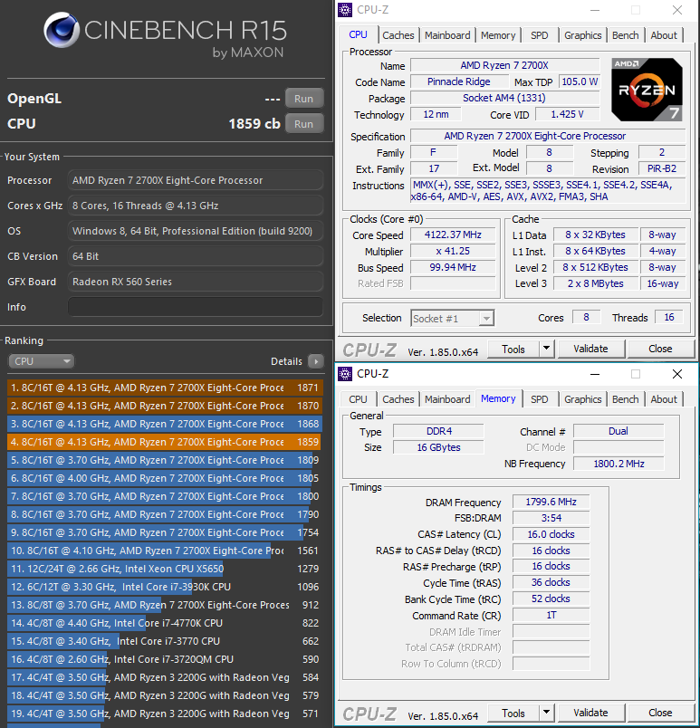Click Validate in bottom CPU-Z window
700x728 pixels.
[x=590, y=713]
